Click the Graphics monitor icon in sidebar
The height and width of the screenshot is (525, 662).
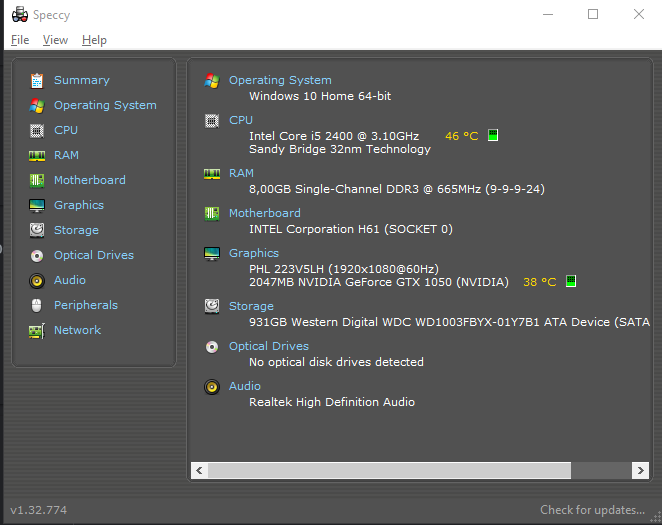point(37,206)
